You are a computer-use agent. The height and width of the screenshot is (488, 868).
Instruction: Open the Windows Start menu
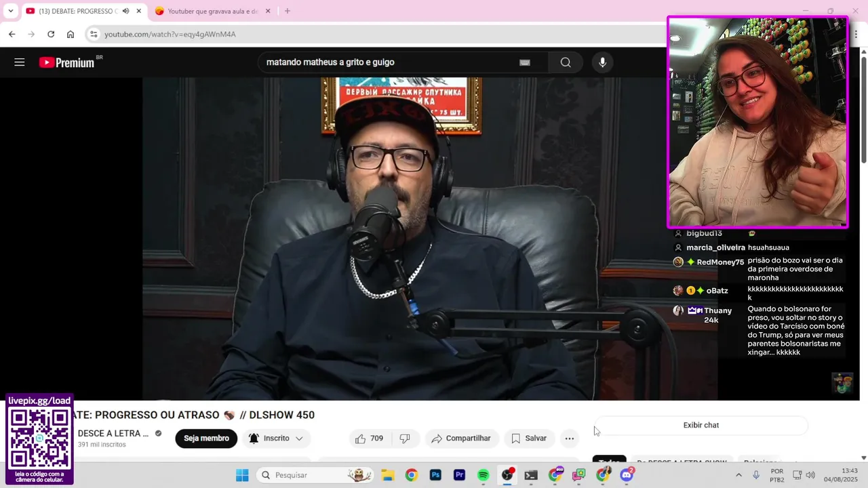[242, 475]
